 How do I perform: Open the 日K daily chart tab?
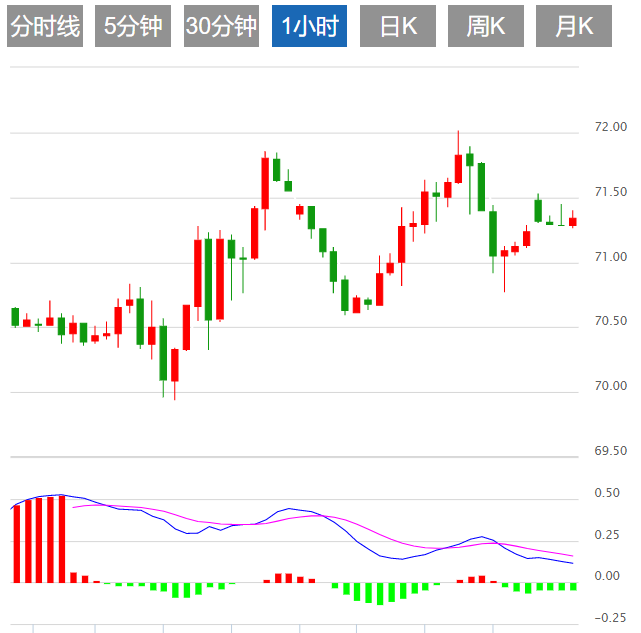(x=398, y=26)
